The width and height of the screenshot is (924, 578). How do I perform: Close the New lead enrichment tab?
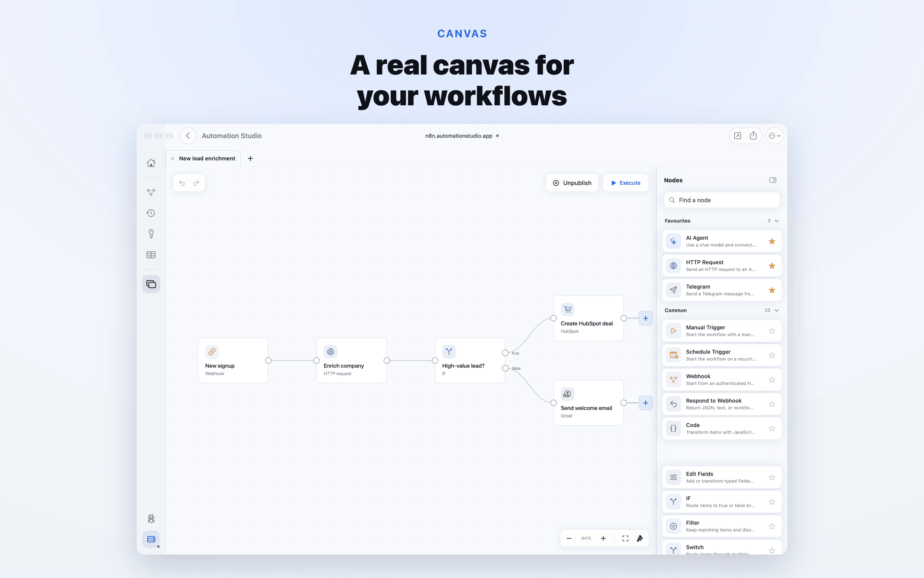[173, 159]
